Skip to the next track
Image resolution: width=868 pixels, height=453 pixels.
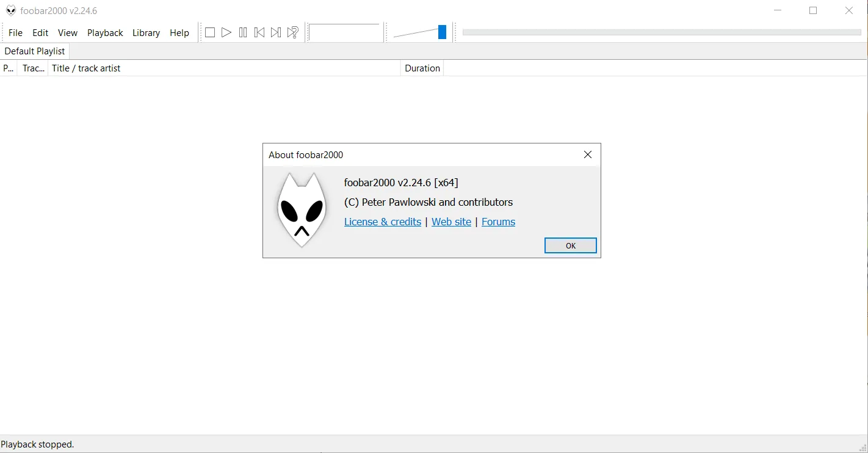(276, 32)
